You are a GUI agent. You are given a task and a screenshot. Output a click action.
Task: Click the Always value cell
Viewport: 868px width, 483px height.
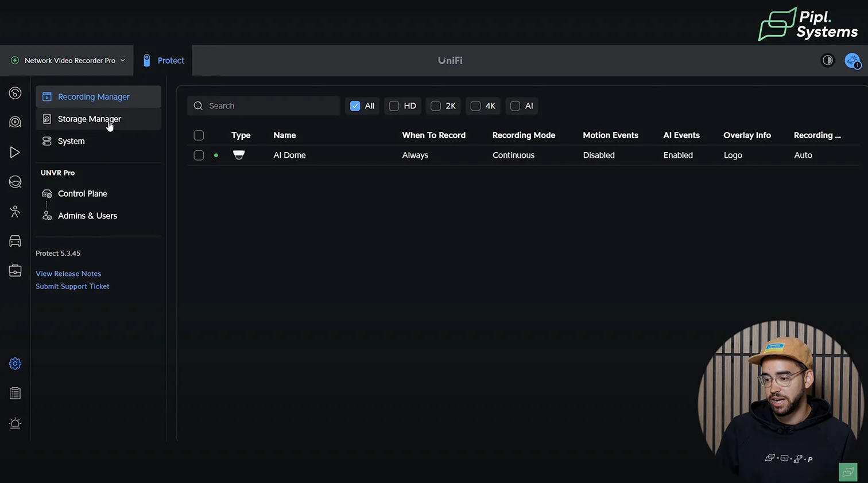[x=415, y=155]
